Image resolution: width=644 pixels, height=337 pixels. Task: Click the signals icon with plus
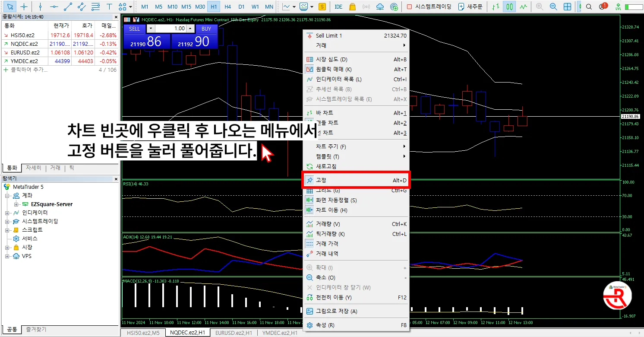pyautogui.click(x=394, y=6)
